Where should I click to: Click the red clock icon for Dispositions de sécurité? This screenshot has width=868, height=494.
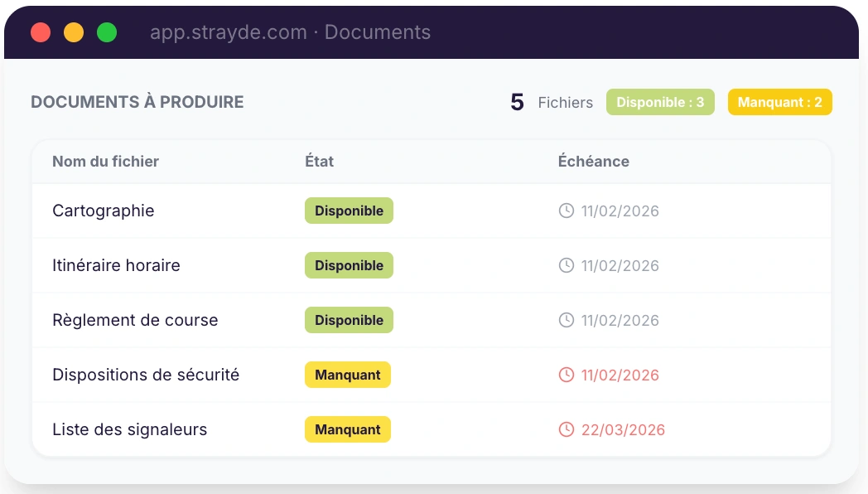[567, 375]
